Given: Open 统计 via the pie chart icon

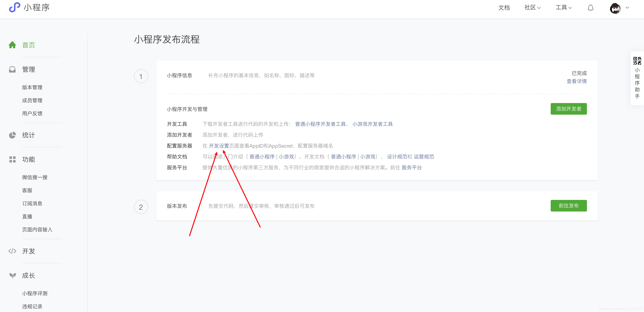Looking at the screenshot, I should pos(12,135).
